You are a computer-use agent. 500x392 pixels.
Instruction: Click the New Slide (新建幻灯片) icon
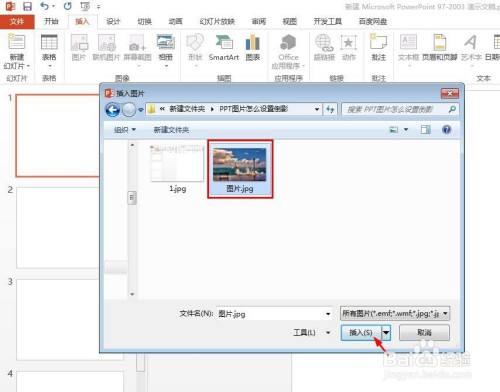pos(16,42)
